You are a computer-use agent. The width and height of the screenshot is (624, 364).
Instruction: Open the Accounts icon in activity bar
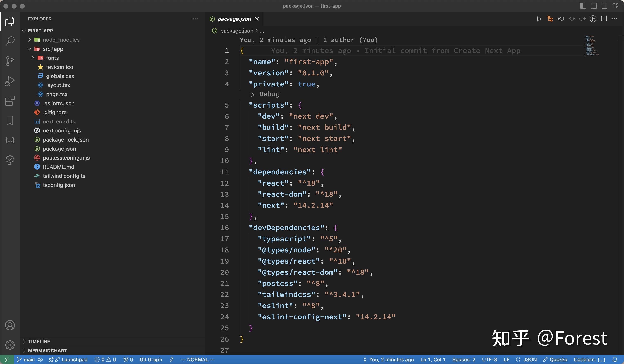pos(10,325)
